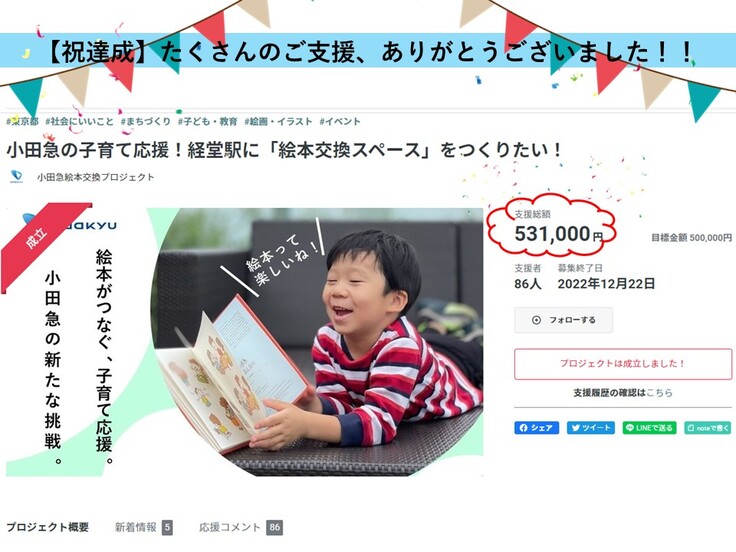The height and width of the screenshot is (552, 736).
Task: Click the フォローする follow button
Action: [x=563, y=320]
